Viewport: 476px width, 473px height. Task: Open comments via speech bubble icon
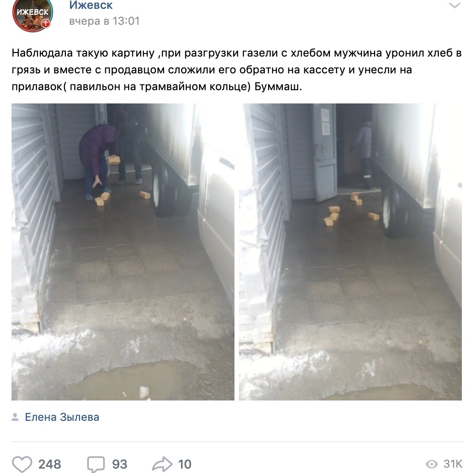[x=96, y=464]
